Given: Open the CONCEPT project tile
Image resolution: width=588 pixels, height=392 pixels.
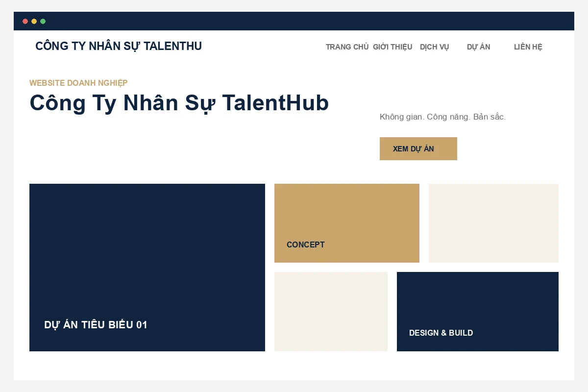Looking at the screenshot, I should click(347, 223).
